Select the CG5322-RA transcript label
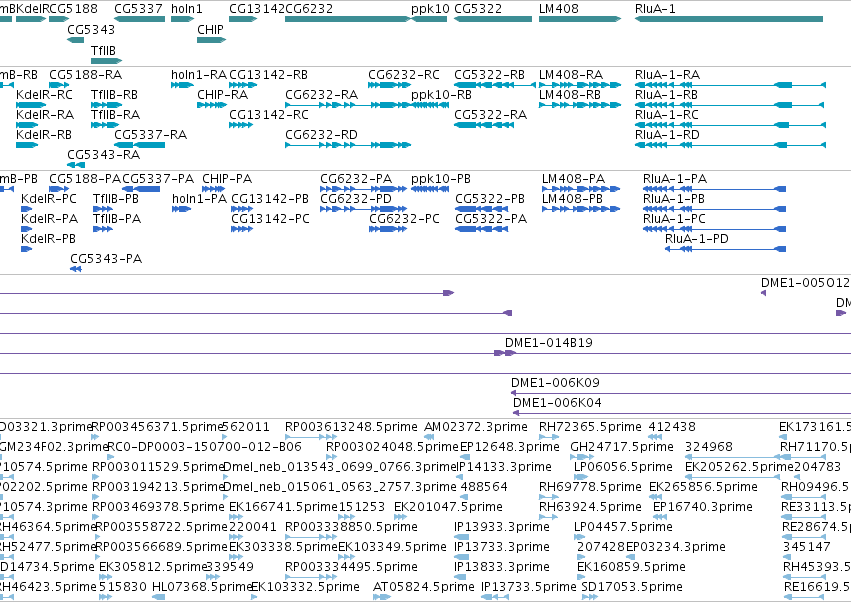Screen dimensions: 851x602 click(490, 115)
